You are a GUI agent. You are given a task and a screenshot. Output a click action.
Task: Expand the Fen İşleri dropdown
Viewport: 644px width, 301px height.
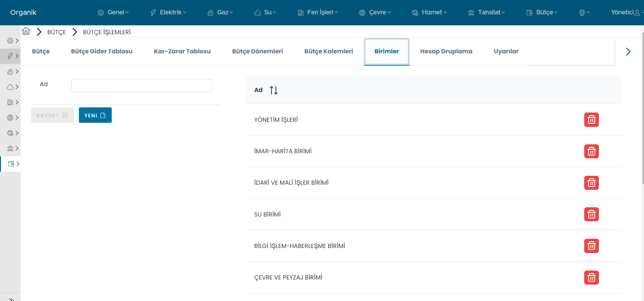pos(318,12)
